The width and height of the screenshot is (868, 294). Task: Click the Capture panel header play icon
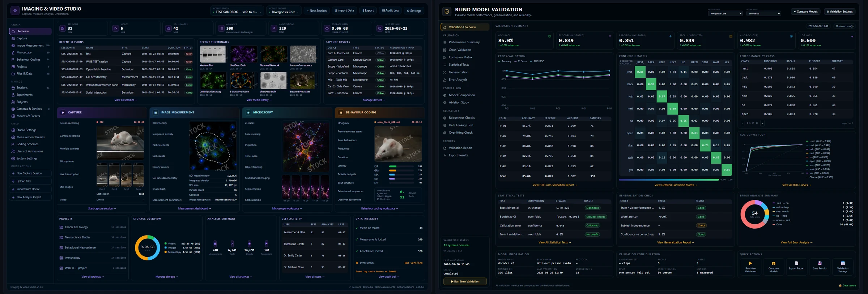[63, 112]
